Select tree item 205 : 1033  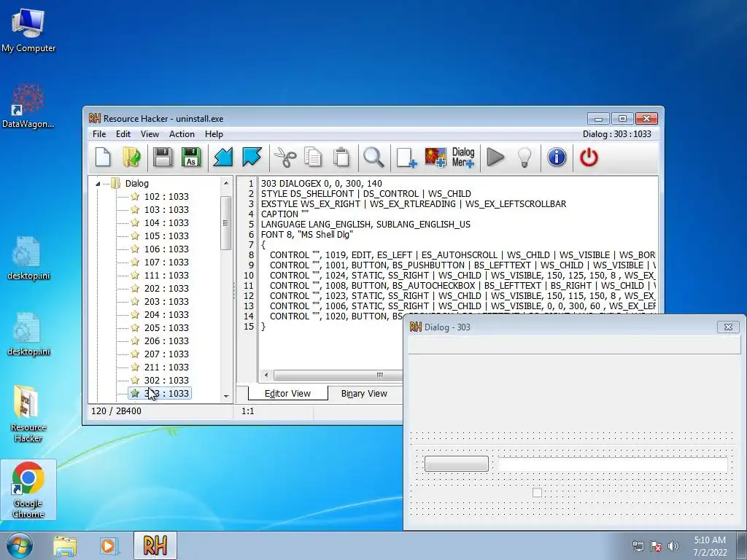pyautogui.click(x=166, y=327)
